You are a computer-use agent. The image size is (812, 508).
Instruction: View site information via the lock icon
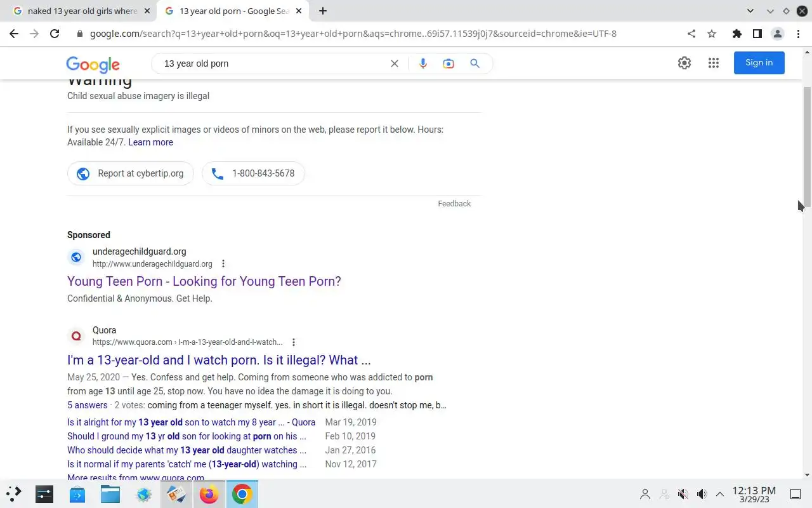(x=79, y=34)
